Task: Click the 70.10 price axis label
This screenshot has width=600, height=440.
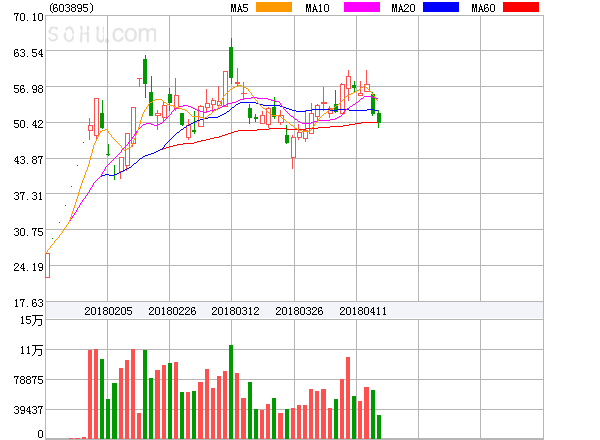Action: click(29, 17)
